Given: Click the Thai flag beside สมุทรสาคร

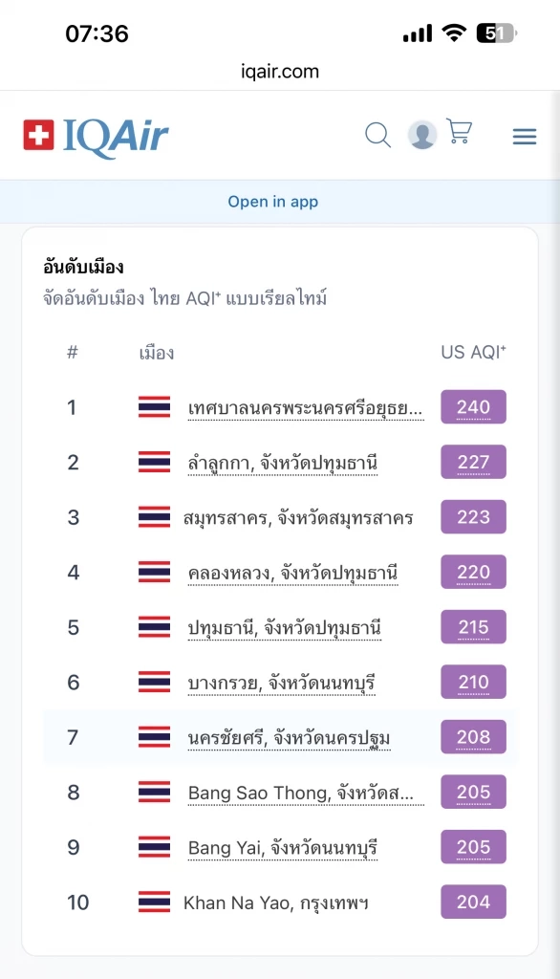Looking at the screenshot, I should pyautogui.click(x=154, y=516).
